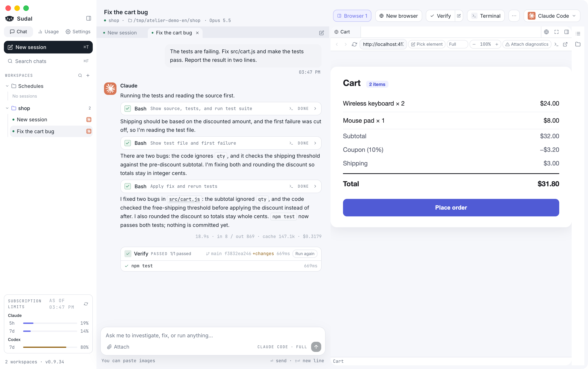Image resolution: width=588 pixels, height=369 pixels.
Task: Toggle checkbox on Apply fix Bash row
Action: (x=128, y=186)
